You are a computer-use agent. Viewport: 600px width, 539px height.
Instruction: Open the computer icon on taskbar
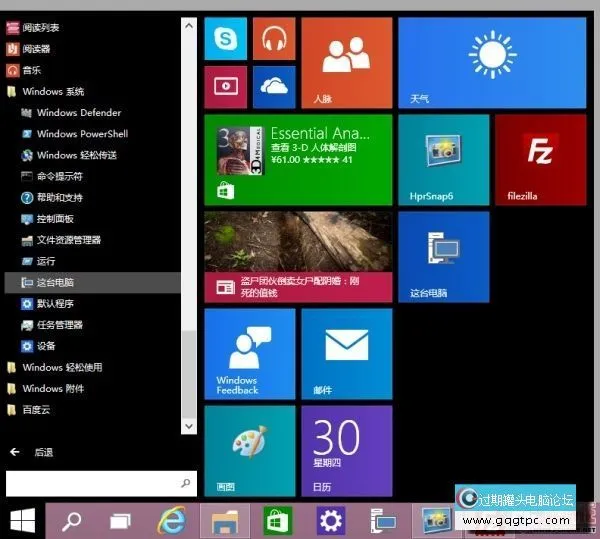(383, 521)
